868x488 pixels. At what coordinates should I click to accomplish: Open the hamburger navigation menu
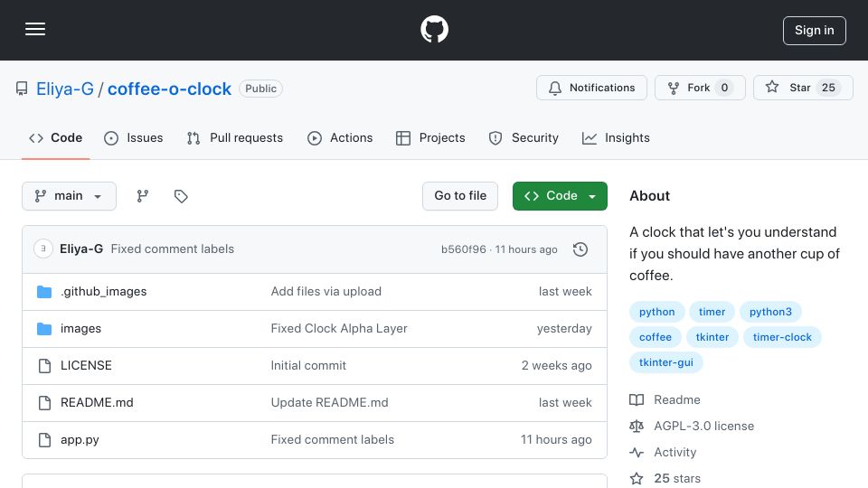(35, 29)
